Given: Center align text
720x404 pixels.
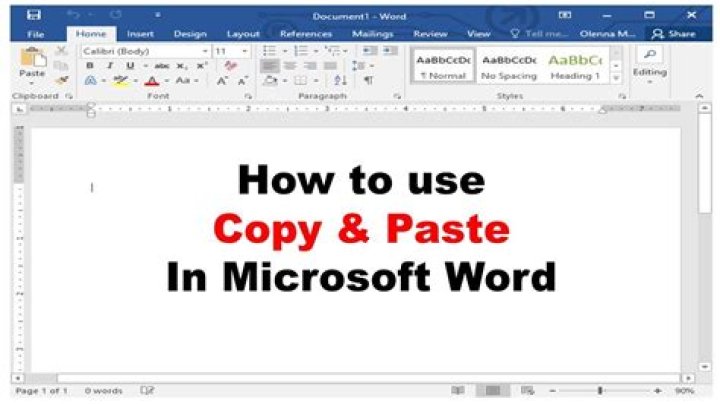Looking at the screenshot, I should click(x=290, y=66).
